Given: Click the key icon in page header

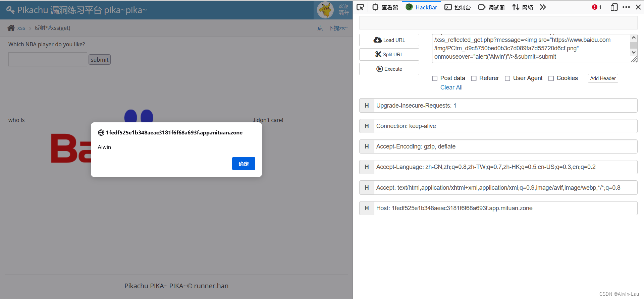Looking at the screenshot, I should click(10, 10).
